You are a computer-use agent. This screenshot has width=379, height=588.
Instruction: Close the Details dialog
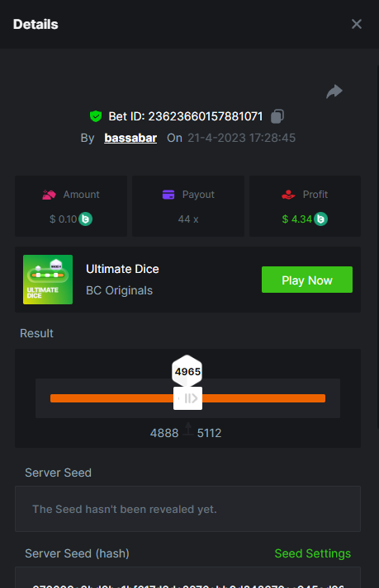pos(357,25)
